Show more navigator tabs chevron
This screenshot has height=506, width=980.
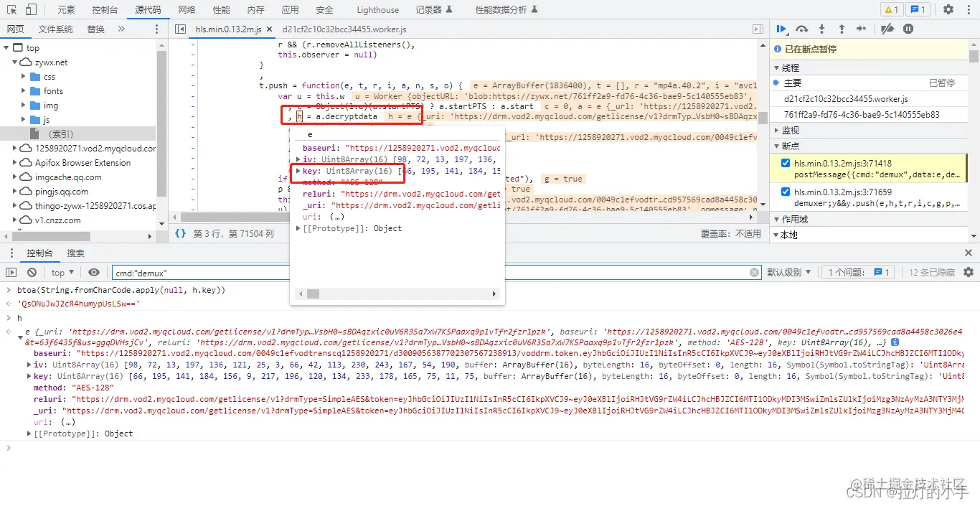pos(121,29)
